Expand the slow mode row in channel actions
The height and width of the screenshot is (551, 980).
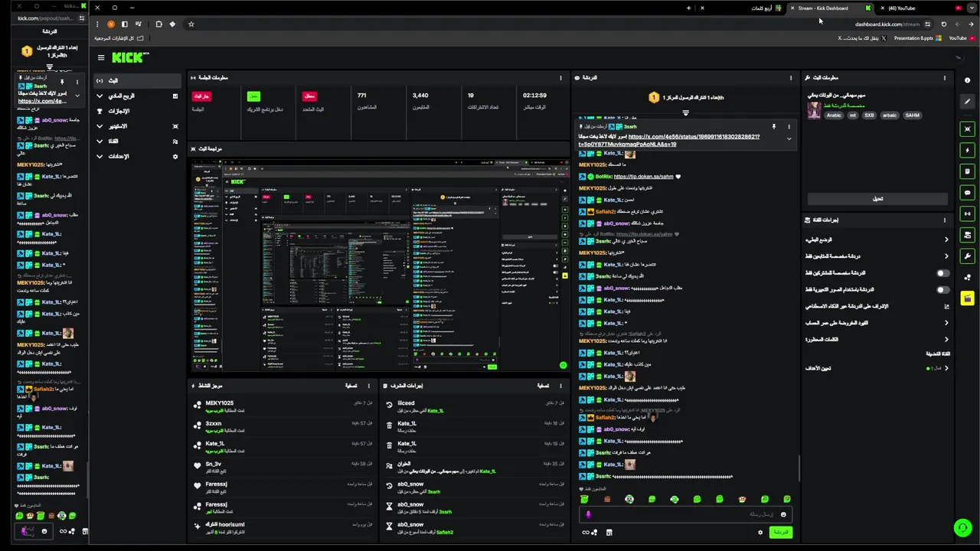pos(877,240)
